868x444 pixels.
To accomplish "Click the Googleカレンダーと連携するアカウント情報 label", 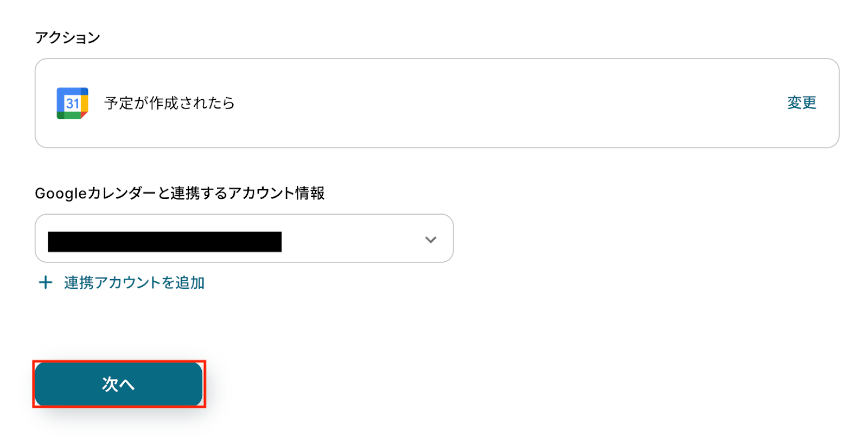I will tap(180, 193).
